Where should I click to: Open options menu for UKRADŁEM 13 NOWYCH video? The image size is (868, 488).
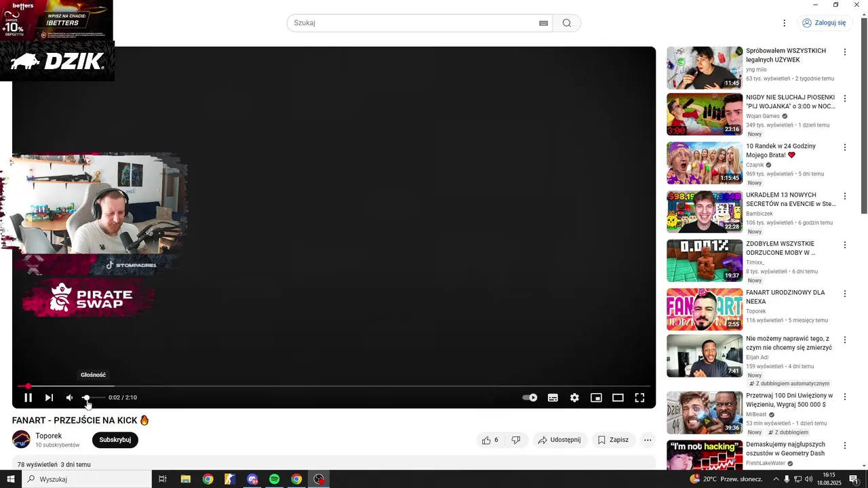(845, 197)
